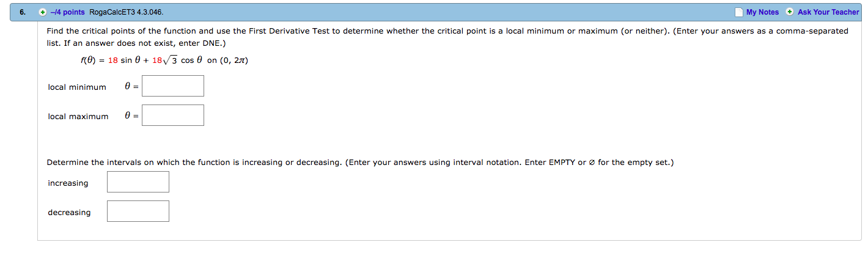Viewport: 868px width, 264px height.
Task: Click the green plus icon beside Ask Your Teacher
Action: pyautogui.click(x=790, y=12)
